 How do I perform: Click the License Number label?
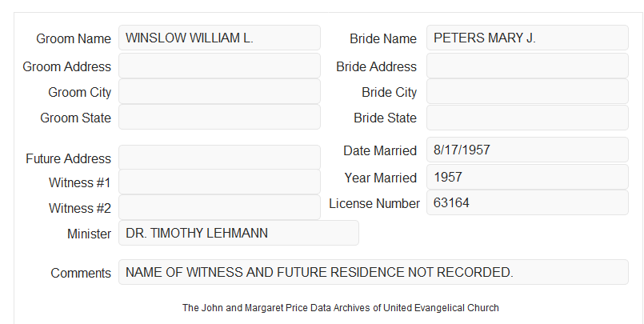tap(374, 203)
